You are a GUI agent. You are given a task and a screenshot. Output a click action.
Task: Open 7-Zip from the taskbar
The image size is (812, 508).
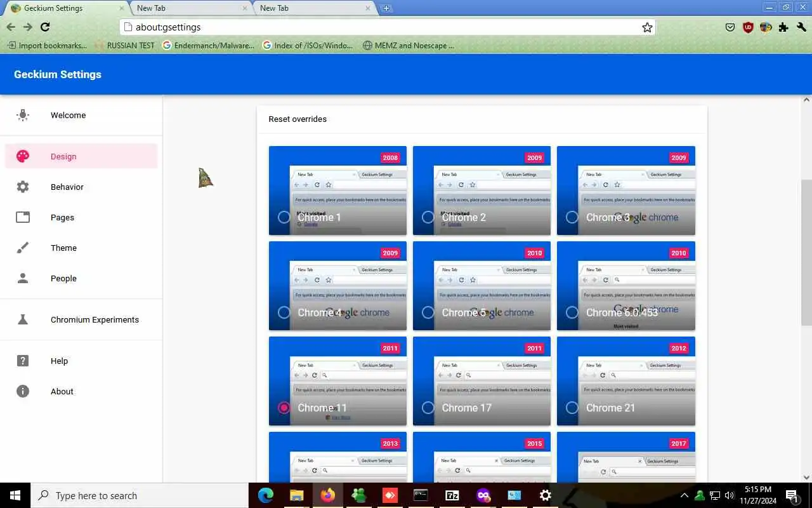[x=452, y=495]
